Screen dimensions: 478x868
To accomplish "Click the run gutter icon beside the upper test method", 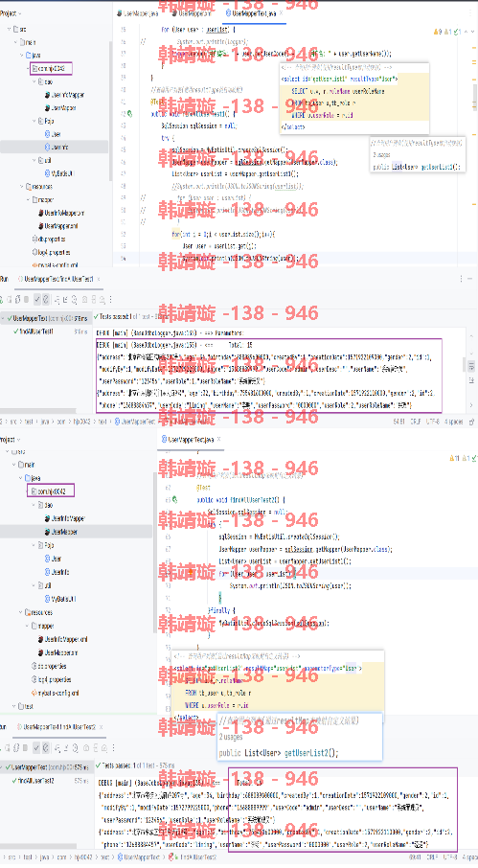I will [x=129, y=113].
